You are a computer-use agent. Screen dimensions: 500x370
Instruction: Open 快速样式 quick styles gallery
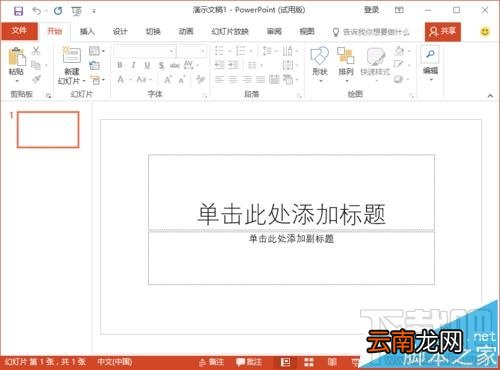click(x=375, y=63)
